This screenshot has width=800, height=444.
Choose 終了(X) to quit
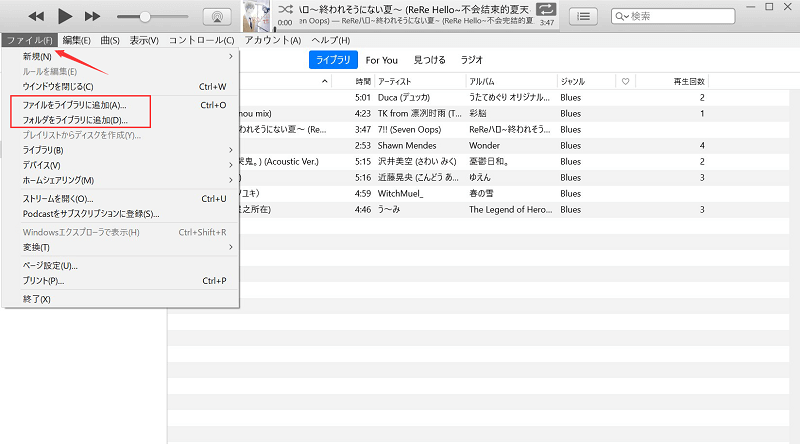point(120,300)
